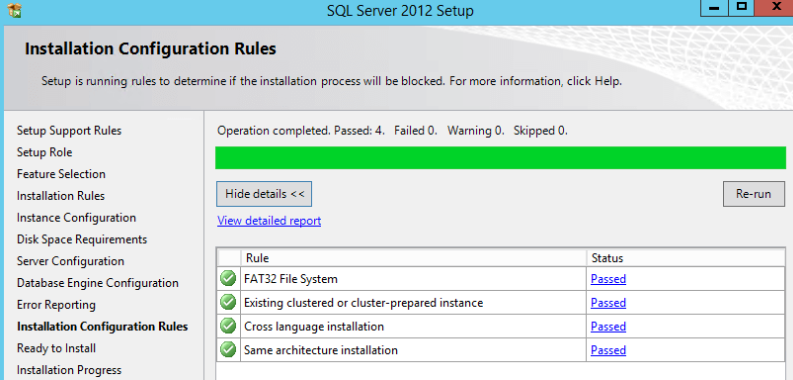Click the Rule column header
Screen dimensions: 793x380
click(413, 258)
